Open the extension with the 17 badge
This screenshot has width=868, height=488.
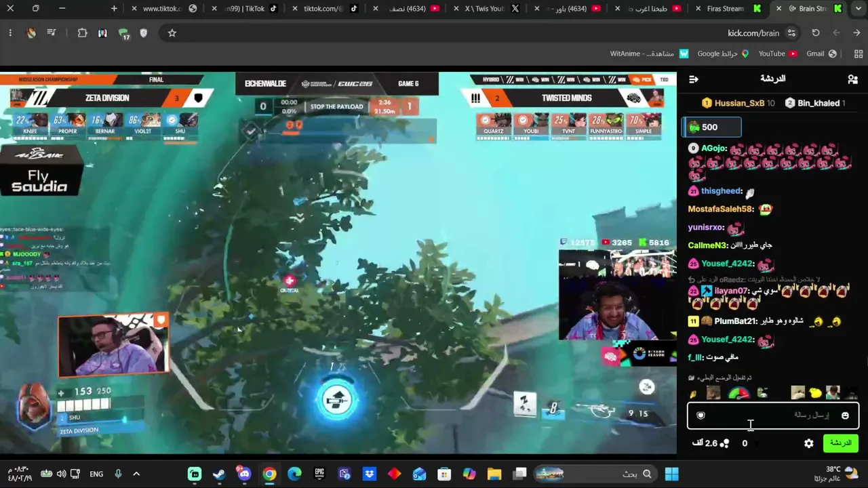click(123, 33)
